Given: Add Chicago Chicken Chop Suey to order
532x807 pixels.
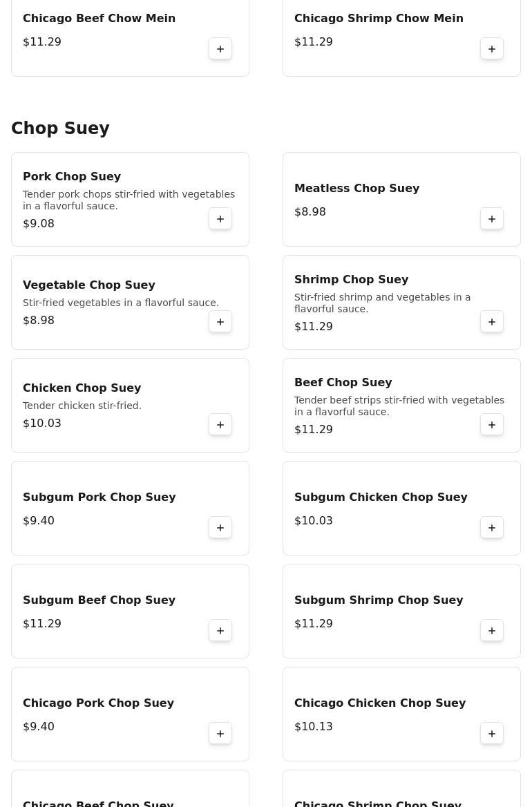Looking at the screenshot, I should point(492,734).
